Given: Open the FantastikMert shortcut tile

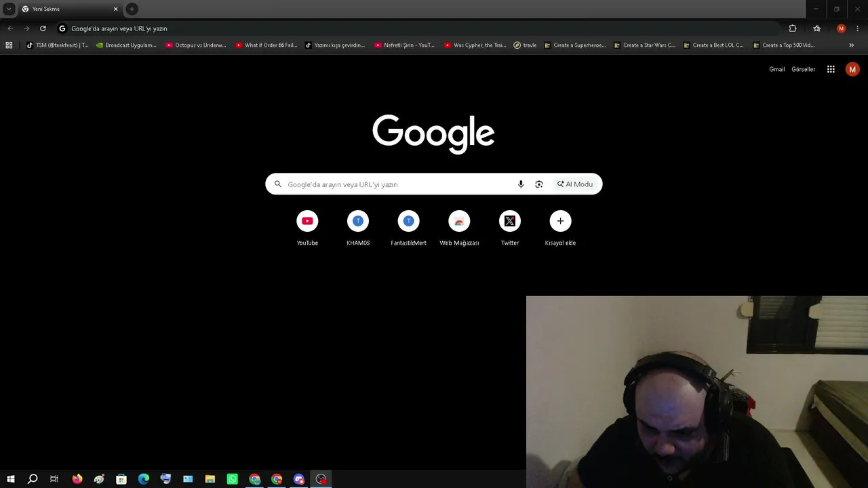Looking at the screenshot, I should 408,228.
